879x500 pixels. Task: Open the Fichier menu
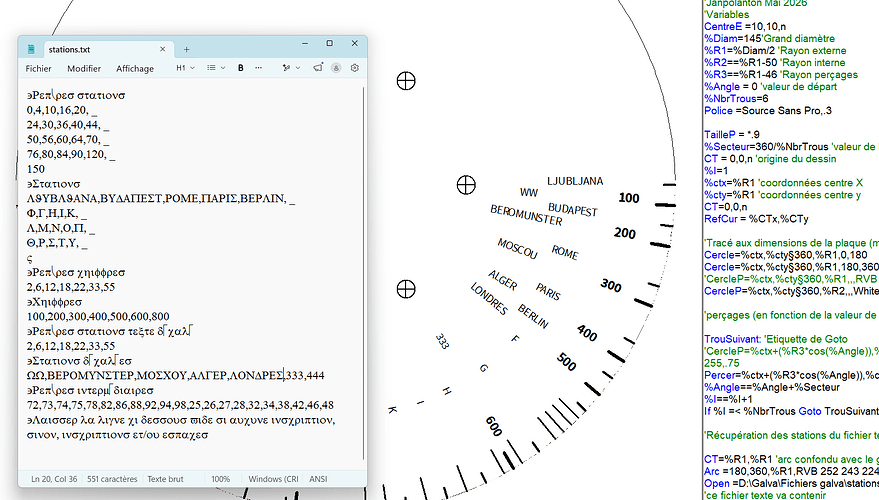[38, 68]
